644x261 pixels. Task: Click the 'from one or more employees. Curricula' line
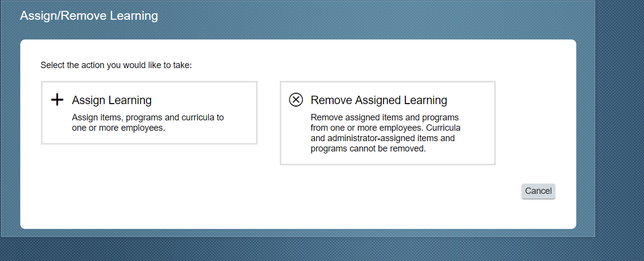coord(386,128)
